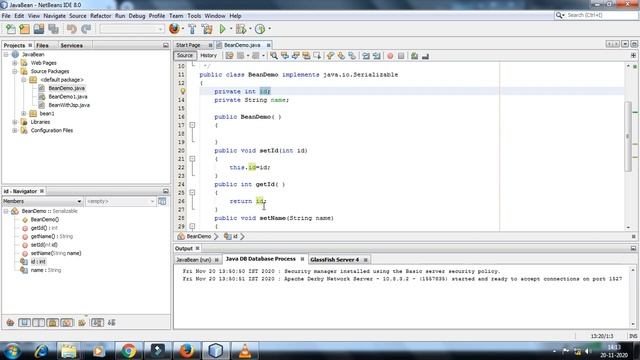Expand the Configuration Files node
640x360 pixels.
pyautogui.click(x=15, y=131)
